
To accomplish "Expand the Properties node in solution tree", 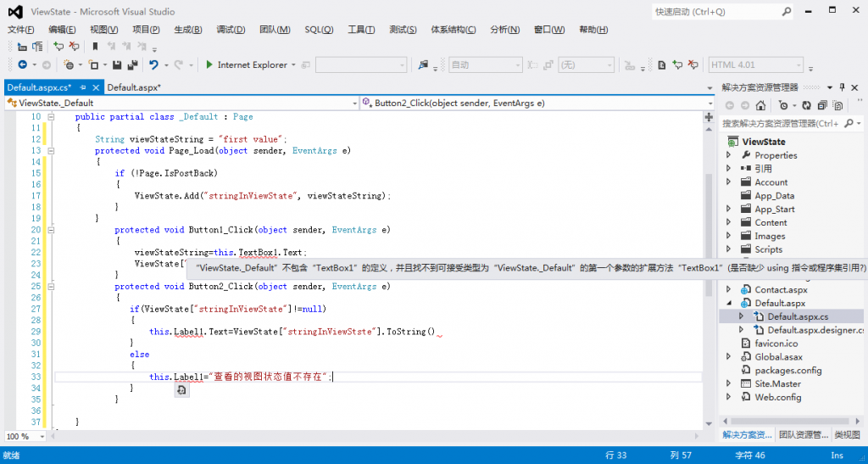I will pos(728,155).
